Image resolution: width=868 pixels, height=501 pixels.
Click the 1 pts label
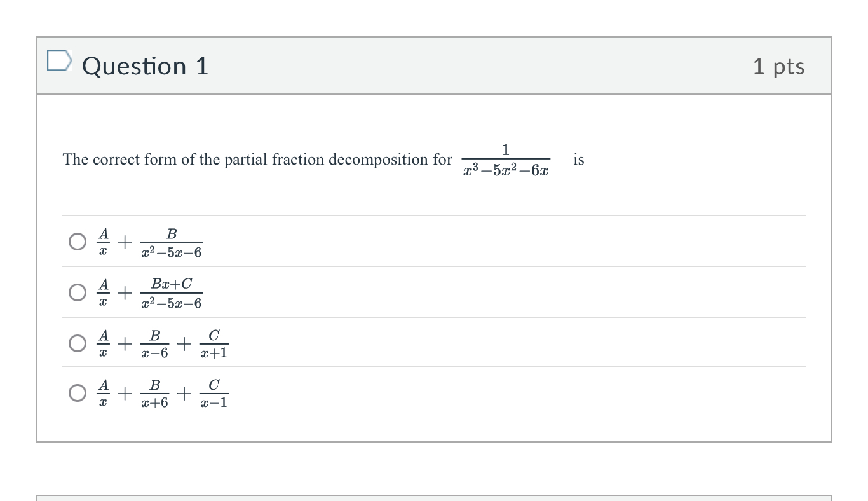pyautogui.click(x=780, y=65)
